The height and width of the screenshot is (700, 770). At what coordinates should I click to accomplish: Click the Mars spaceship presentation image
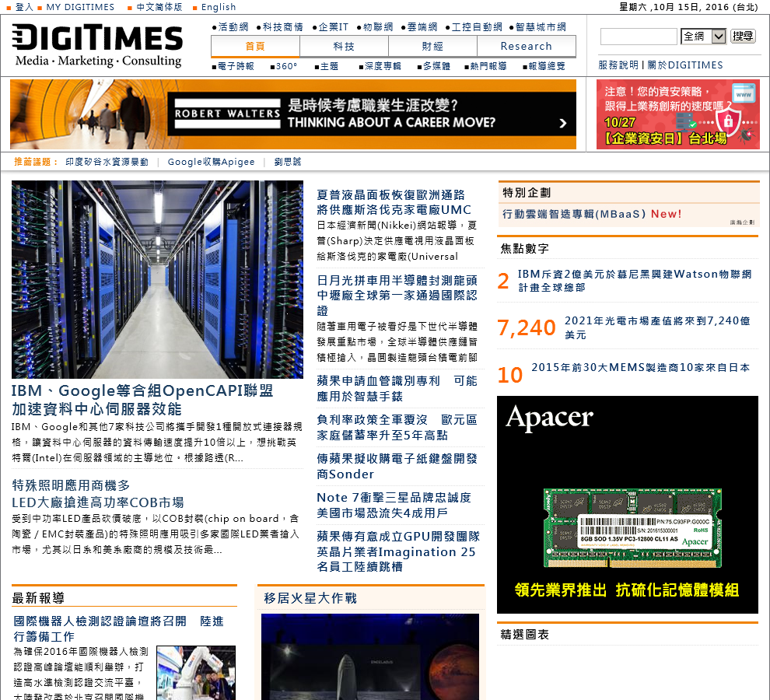(369, 656)
